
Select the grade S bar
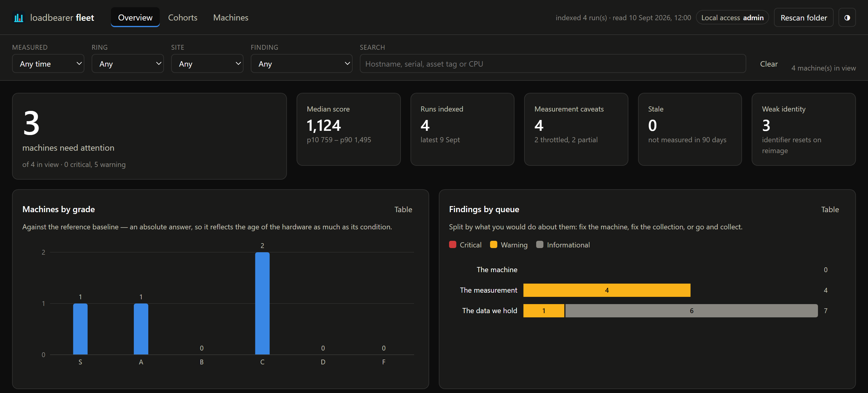80,329
